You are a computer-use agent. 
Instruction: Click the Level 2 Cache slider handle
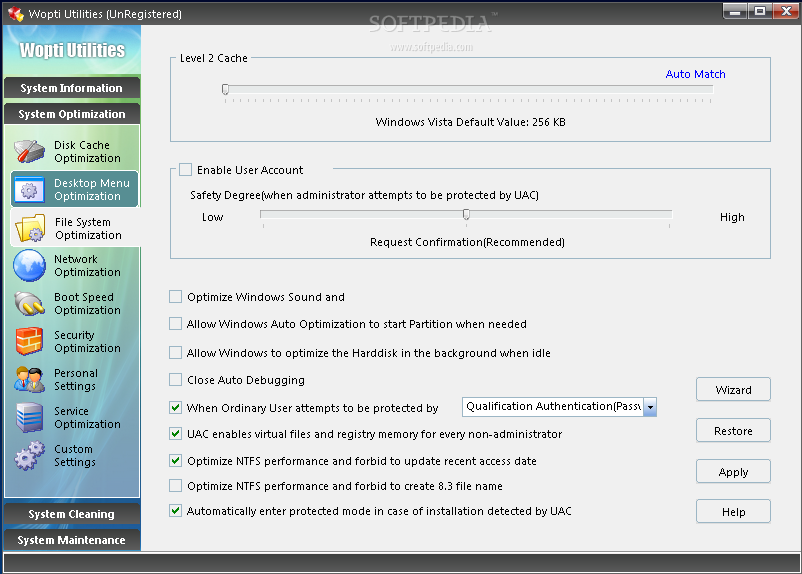(225, 90)
